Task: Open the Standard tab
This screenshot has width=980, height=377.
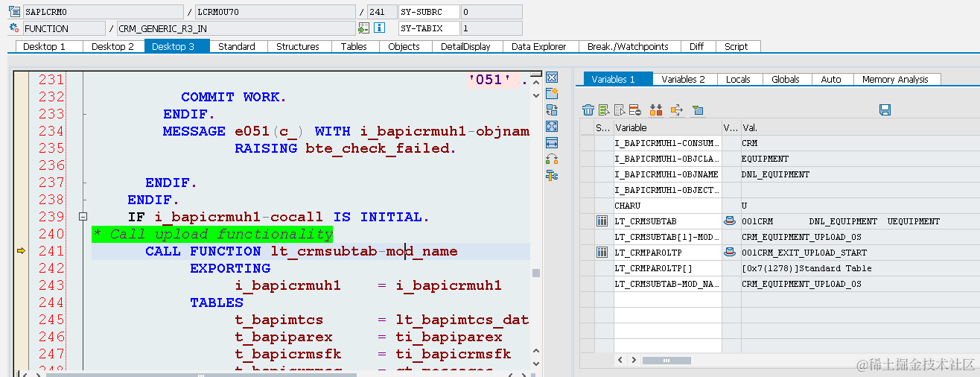Action: click(x=237, y=46)
